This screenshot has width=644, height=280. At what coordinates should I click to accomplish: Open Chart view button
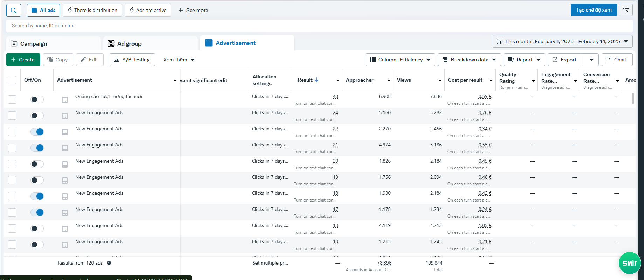click(617, 60)
